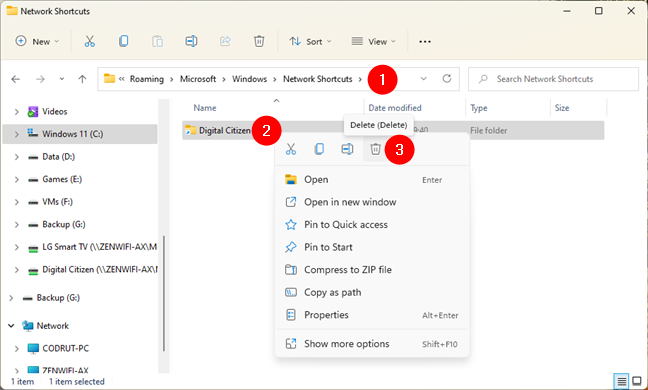The width and height of the screenshot is (648, 390).
Task: Click the navigation pane vertical scrollbar
Action: tap(164, 293)
